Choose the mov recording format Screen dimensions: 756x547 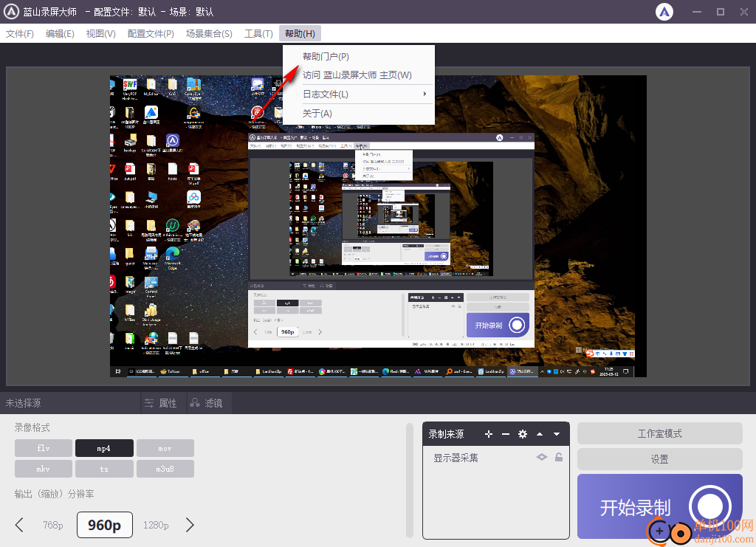[x=165, y=448]
